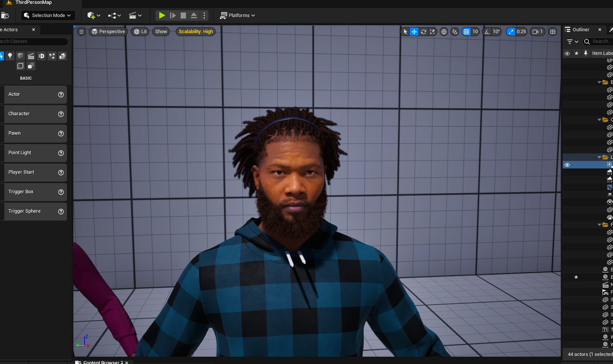
Task: Select the Scale tool in viewport
Action: coord(432,32)
